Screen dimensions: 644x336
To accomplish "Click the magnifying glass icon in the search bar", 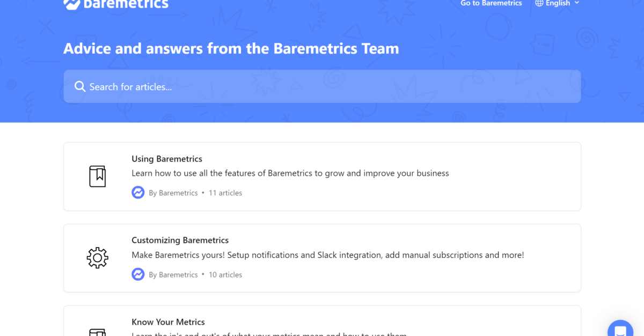I will tap(79, 86).
